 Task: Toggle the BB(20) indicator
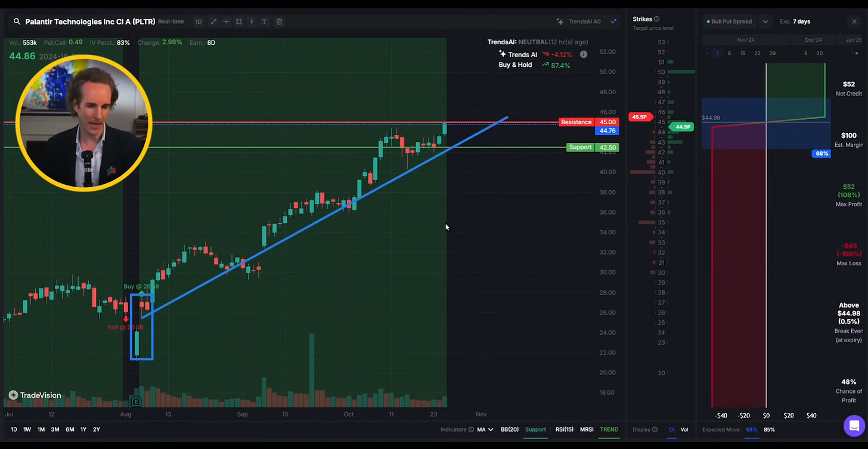509,429
